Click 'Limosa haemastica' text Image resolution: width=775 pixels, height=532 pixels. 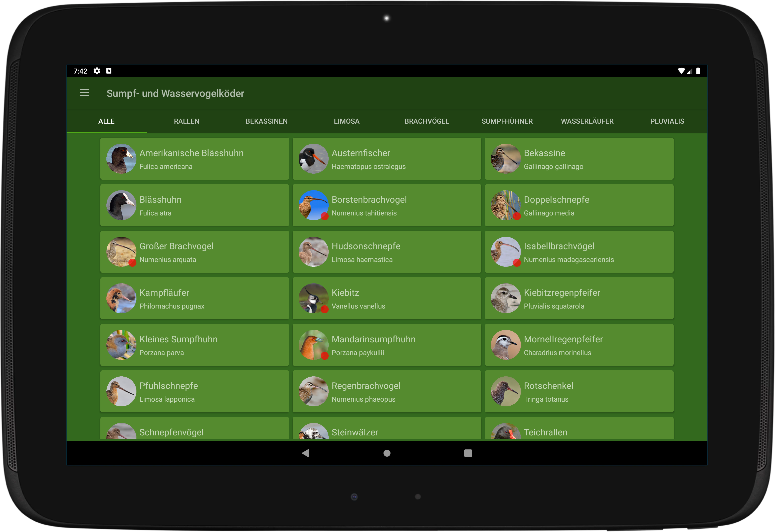coord(362,260)
